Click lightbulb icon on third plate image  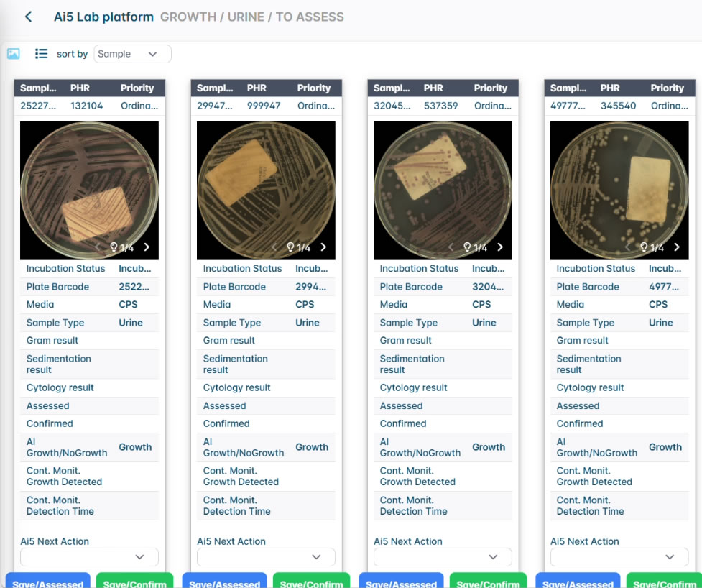point(467,247)
